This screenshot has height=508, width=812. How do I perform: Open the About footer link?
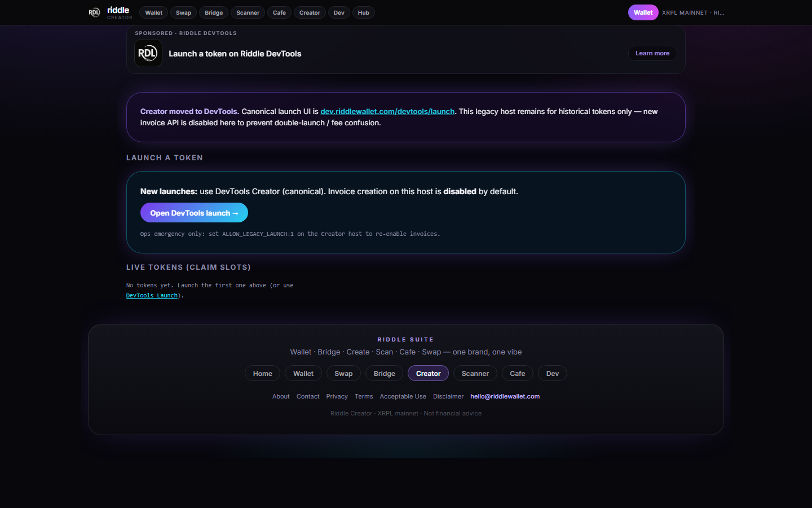[x=281, y=397]
